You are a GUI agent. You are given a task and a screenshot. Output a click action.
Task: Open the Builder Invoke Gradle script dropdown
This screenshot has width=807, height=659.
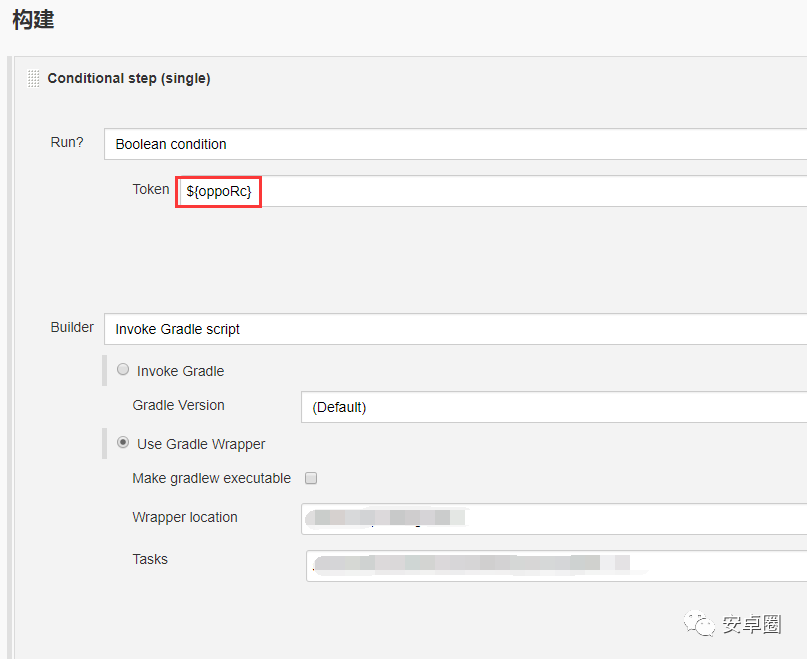click(x=455, y=329)
